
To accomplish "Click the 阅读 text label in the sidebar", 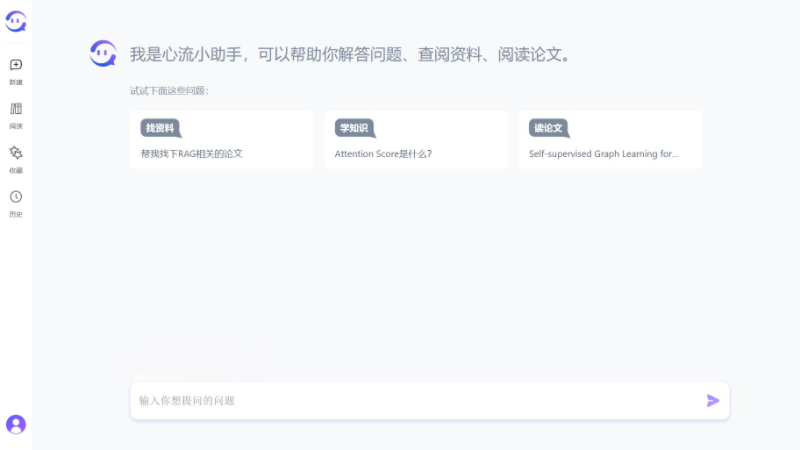I will (x=16, y=126).
